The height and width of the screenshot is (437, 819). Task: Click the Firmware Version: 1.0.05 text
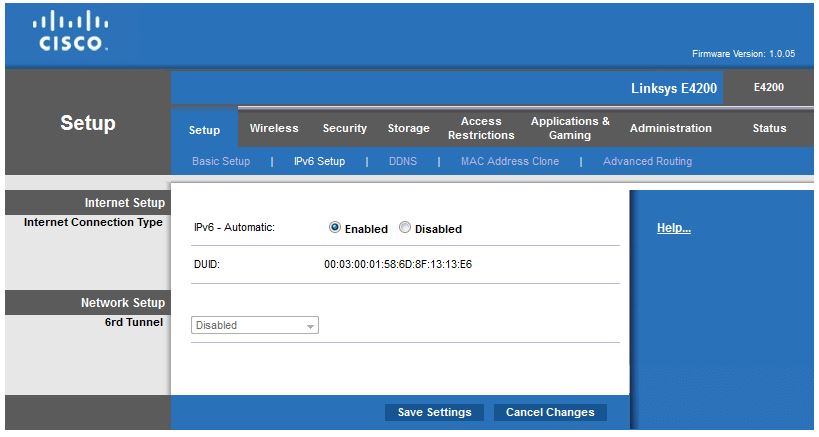pos(744,54)
